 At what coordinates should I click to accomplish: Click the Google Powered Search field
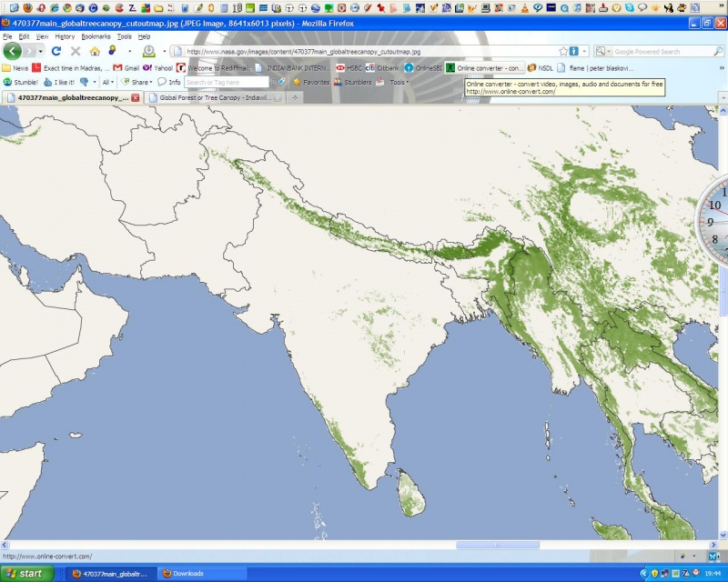pyautogui.click(x=650, y=52)
